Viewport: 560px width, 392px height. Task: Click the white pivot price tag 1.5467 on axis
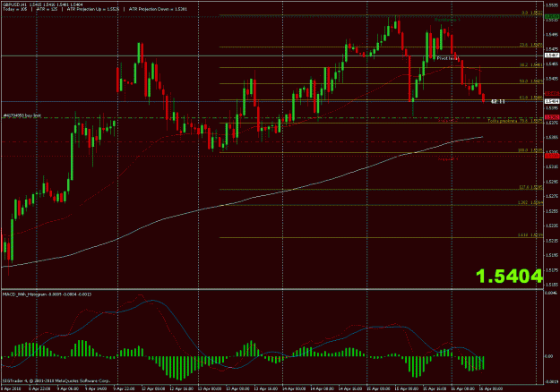552,55
